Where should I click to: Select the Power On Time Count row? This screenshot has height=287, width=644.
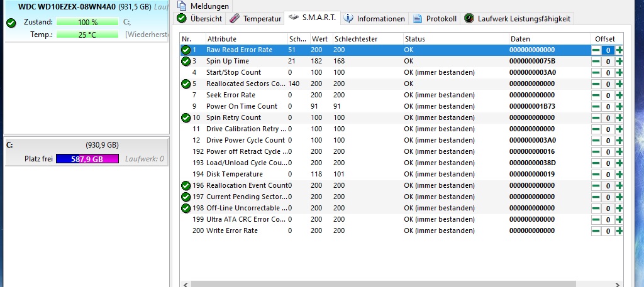pyautogui.click(x=402, y=106)
